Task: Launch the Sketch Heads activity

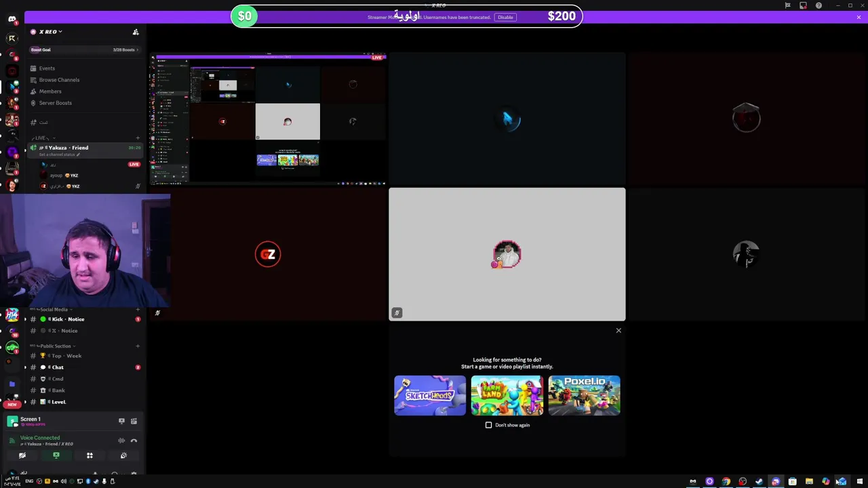Action: 430,395
